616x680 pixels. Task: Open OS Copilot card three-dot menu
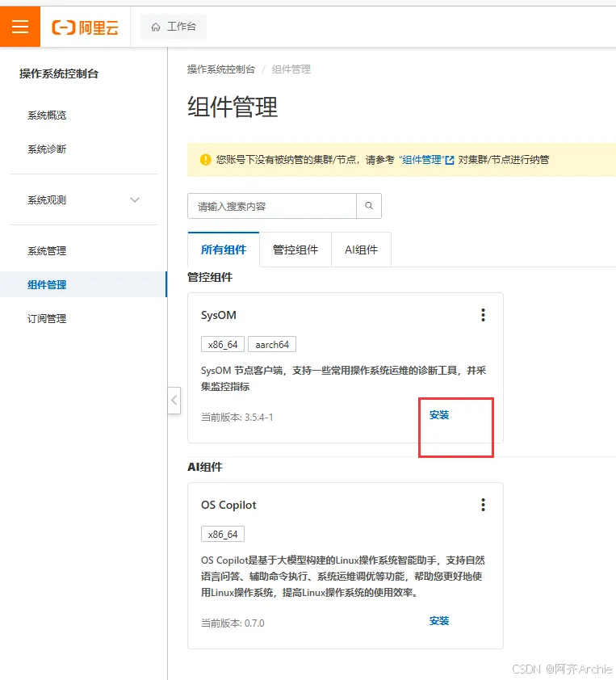click(483, 505)
